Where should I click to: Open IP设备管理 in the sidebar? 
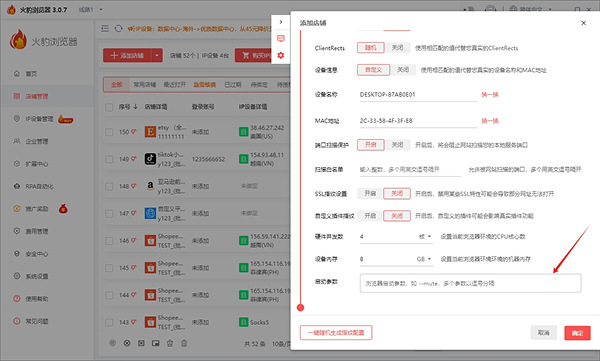click(x=39, y=119)
